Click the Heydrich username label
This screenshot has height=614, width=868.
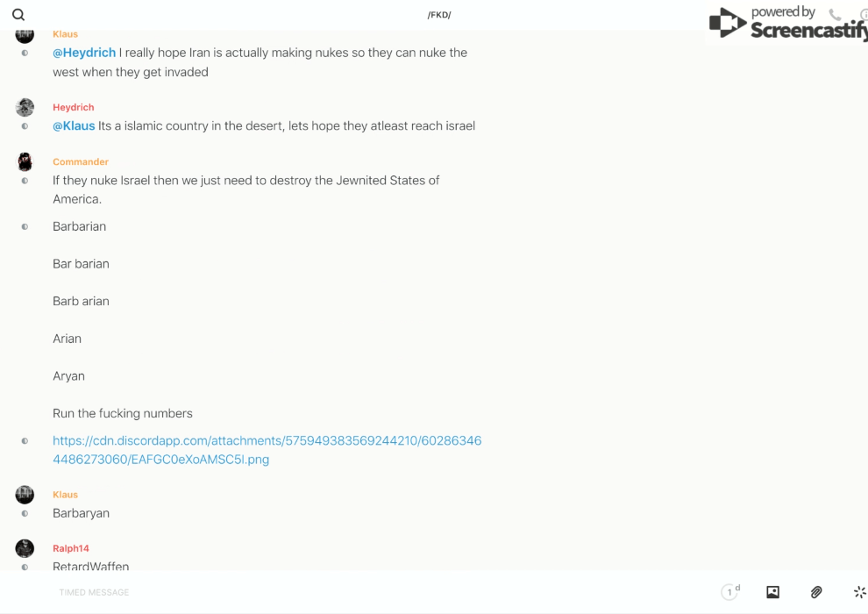pyautogui.click(x=73, y=107)
